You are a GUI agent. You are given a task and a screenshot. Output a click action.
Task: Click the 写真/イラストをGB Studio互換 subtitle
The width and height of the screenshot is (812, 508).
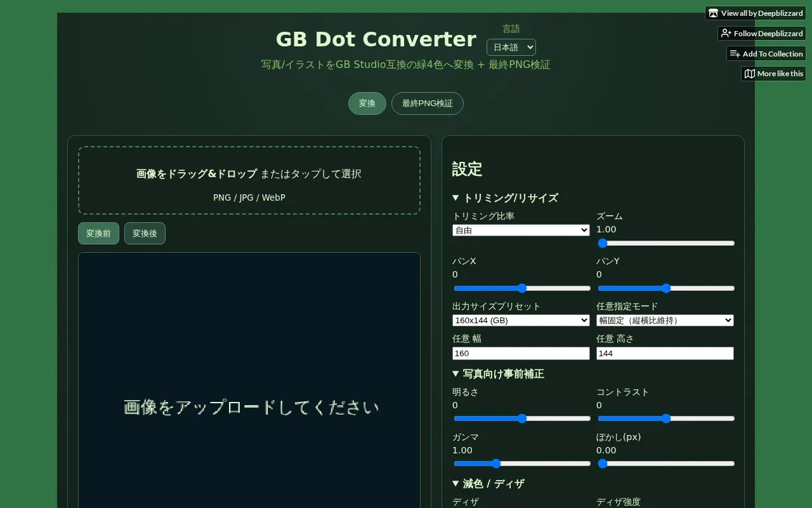(x=406, y=65)
